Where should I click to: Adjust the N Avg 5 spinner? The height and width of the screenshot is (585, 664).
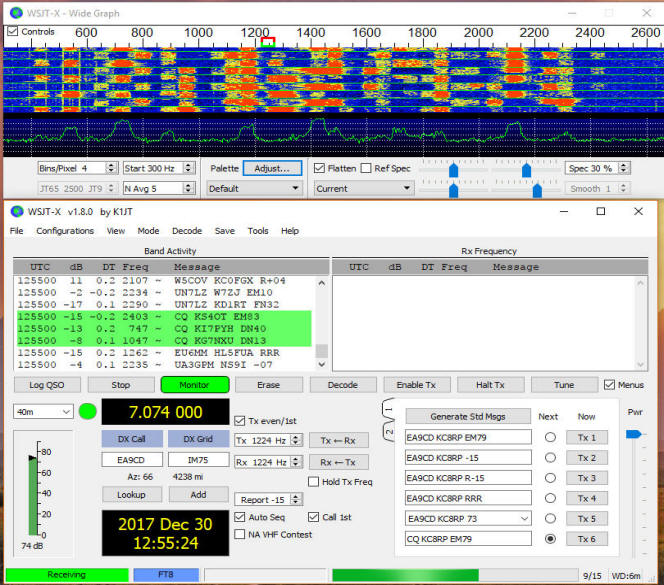pos(188,189)
